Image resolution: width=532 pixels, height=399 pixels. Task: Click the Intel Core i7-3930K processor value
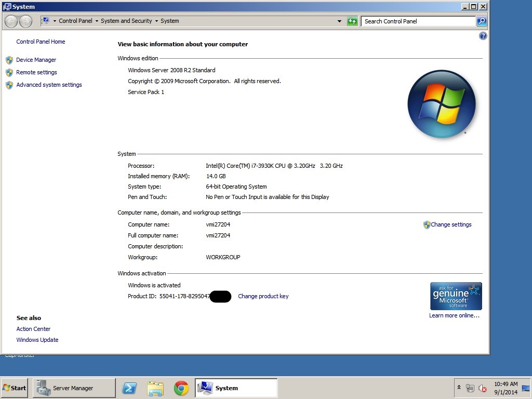(274, 166)
